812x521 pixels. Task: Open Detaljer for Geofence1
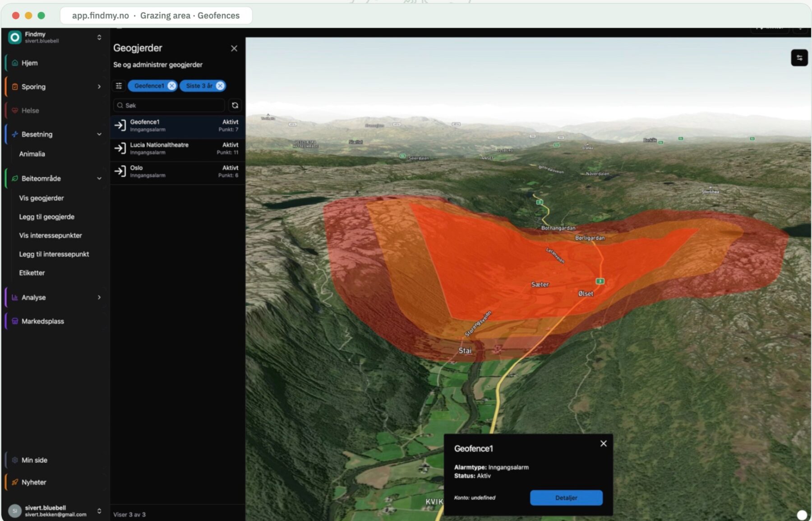(566, 498)
